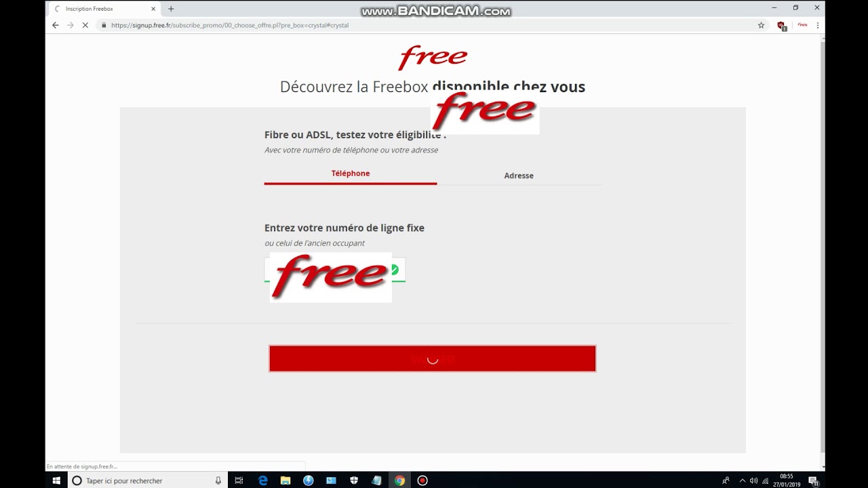Restore down the Chrome window
The image size is (868, 488).
[795, 8]
